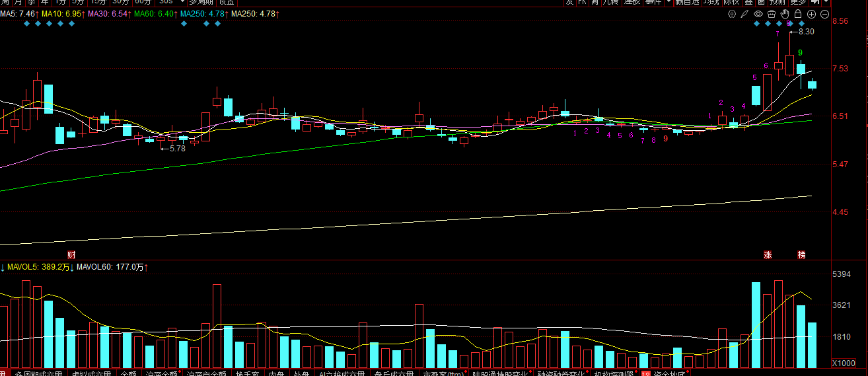Toggle the 均线 moving average button
The image size is (868, 376).
coord(712,2)
